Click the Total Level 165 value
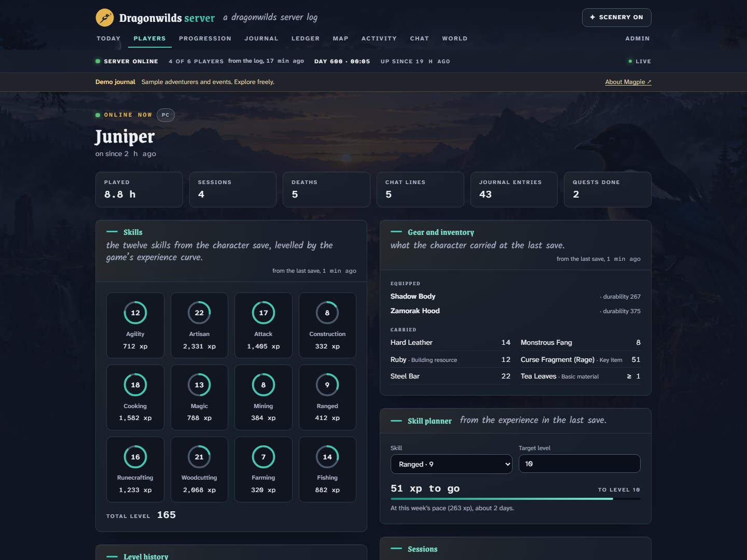Viewport: 747px width, 560px height. coord(167,515)
